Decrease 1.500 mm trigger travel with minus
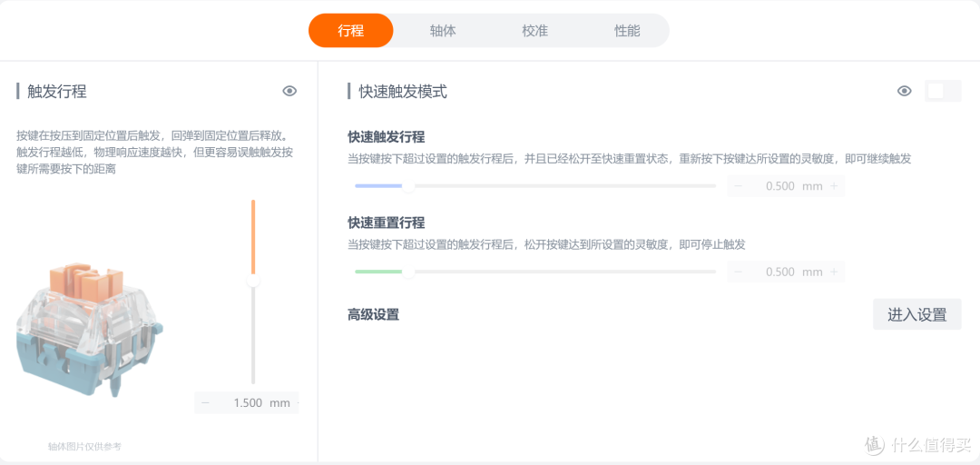The image size is (980, 465). click(x=206, y=402)
